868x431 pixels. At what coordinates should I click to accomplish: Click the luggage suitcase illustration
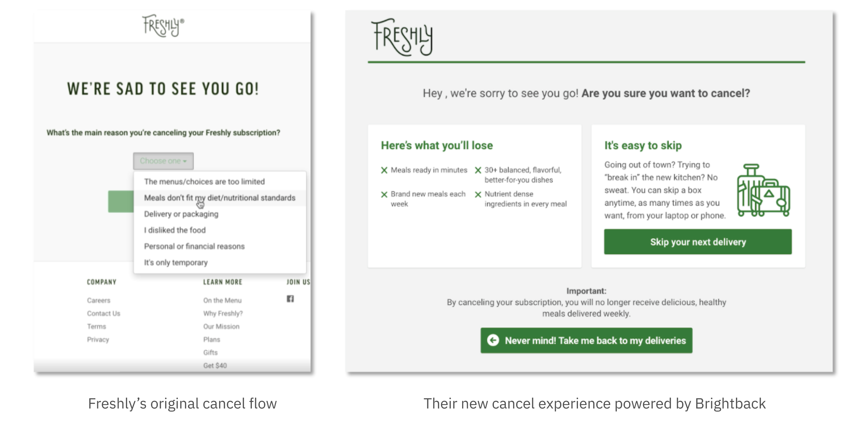point(763,190)
